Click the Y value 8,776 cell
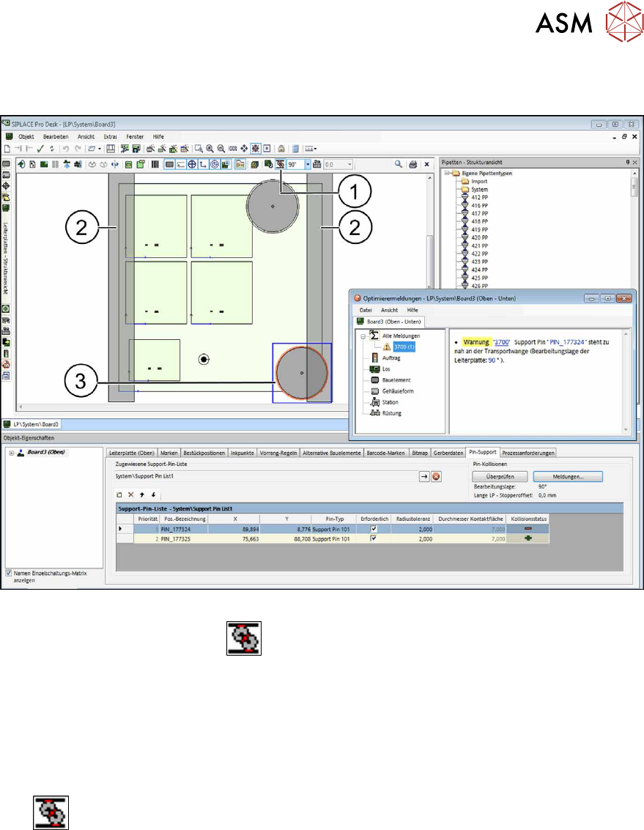The width and height of the screenshot is (644, 830). click(286, 529)
